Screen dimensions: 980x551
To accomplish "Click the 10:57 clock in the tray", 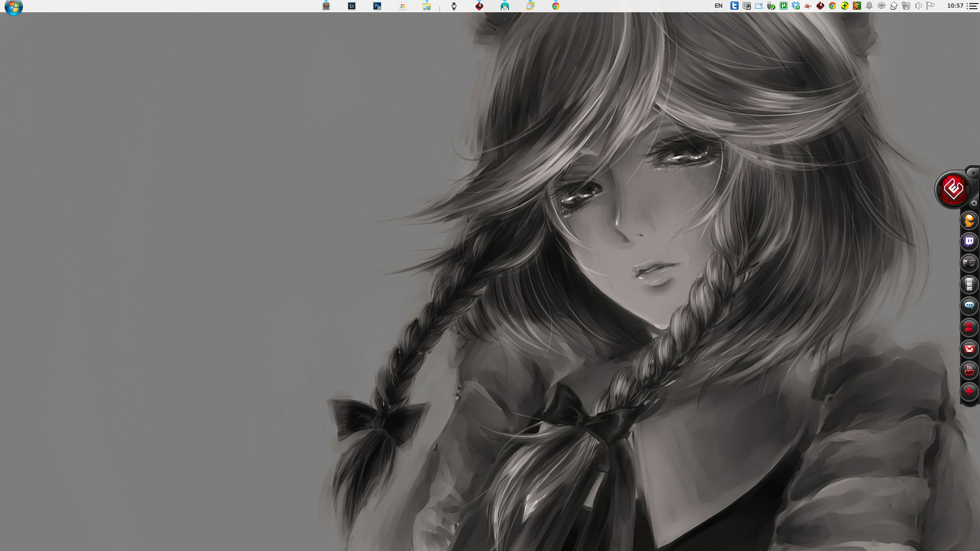I will 955,6.
